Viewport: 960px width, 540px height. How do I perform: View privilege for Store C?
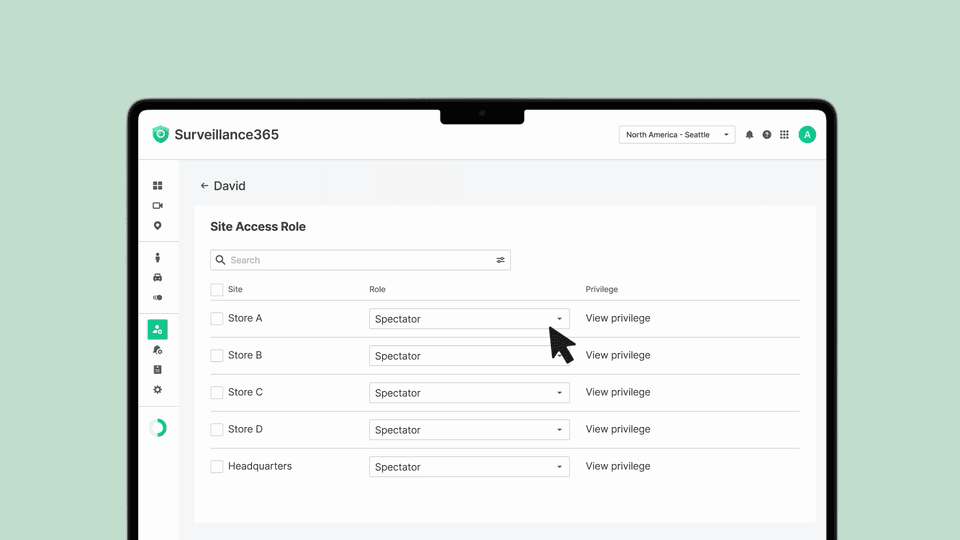tap(618, 392)
